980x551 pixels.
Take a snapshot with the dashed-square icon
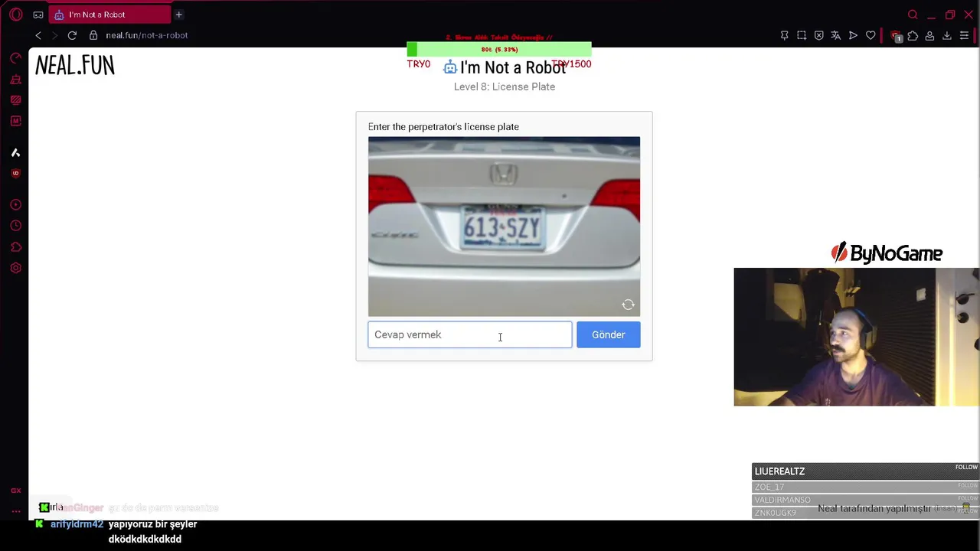click(x=802, y=35)
